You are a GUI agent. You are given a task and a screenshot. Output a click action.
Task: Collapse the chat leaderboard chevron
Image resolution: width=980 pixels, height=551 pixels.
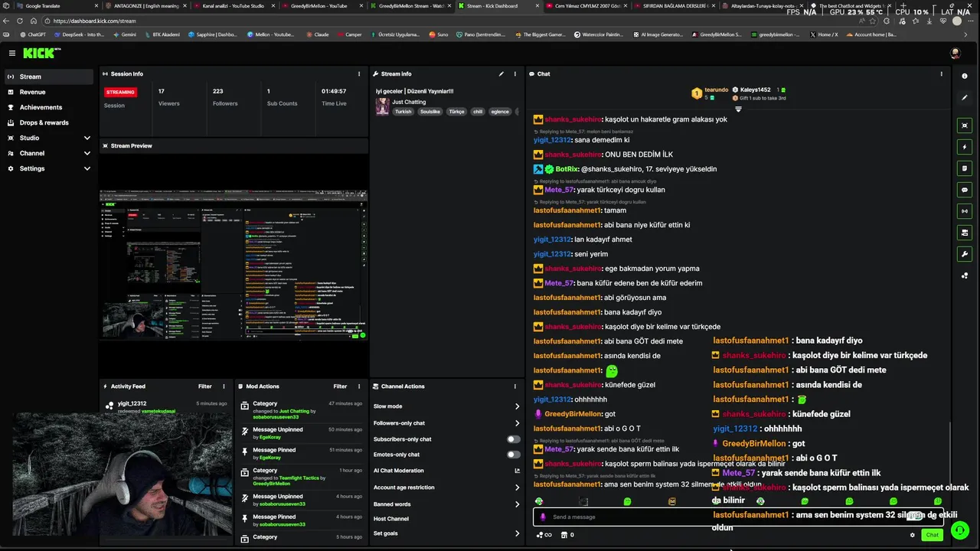coord(738,109)
